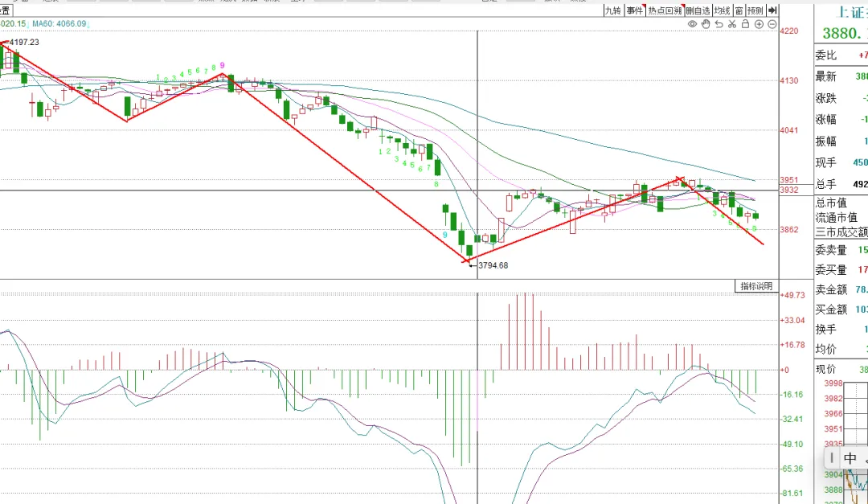
Task: Click the 卖金额 row label
Action: click(x=832, y=289)
